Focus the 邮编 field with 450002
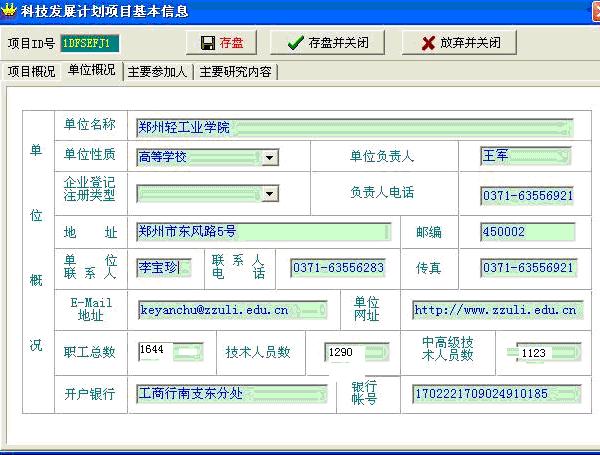The height and width of the screenshot is (455, 600). pyautogui.click(x=527, y=232)
